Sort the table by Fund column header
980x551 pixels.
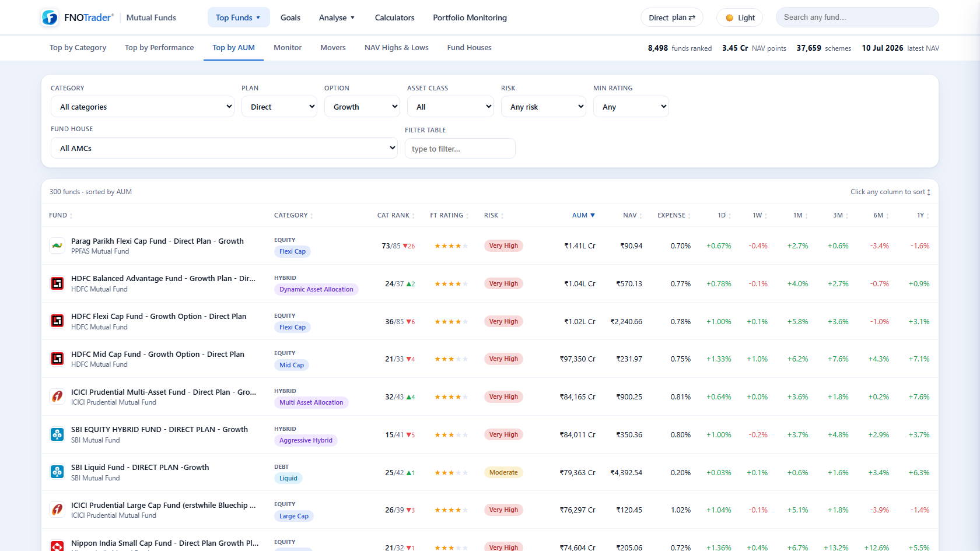61,215
